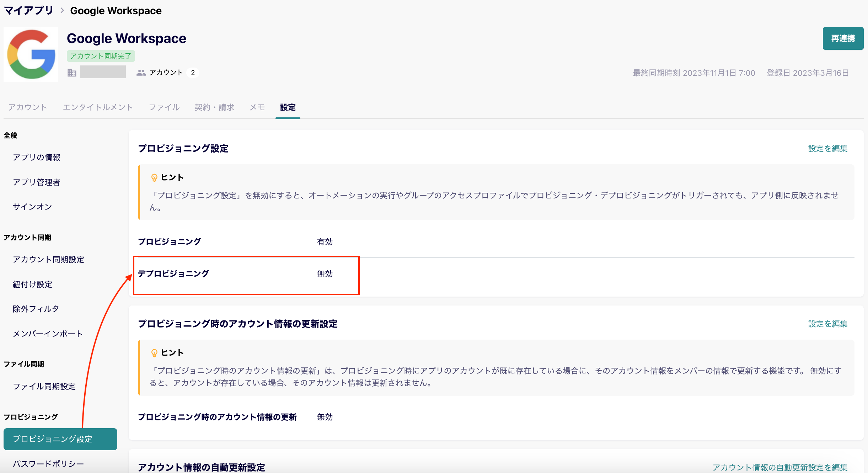Viewport: 868px width, 473px height.
Task: Click the accounts people icon
Action: pyautogui.click(x=141, y=73)
